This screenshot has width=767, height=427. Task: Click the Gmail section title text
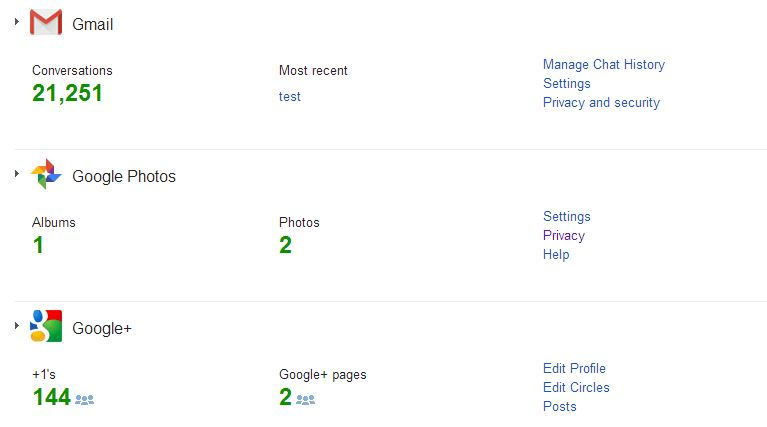92,24
